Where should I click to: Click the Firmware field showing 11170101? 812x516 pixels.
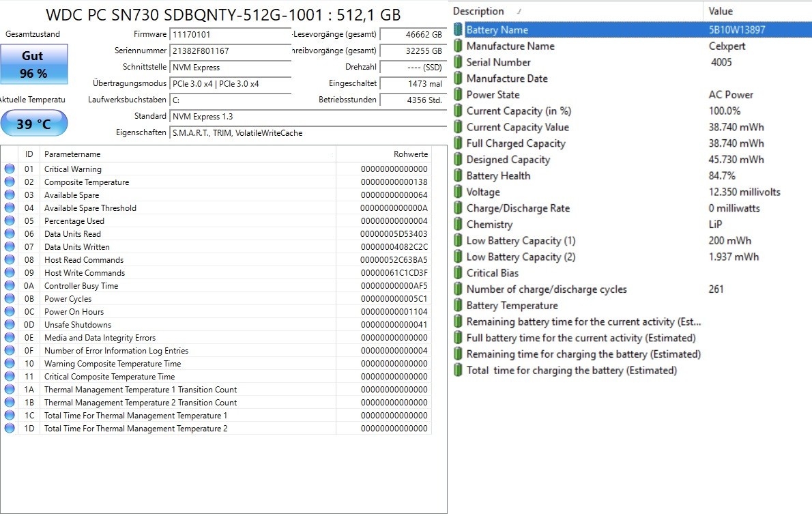click(x=230, y=35)
